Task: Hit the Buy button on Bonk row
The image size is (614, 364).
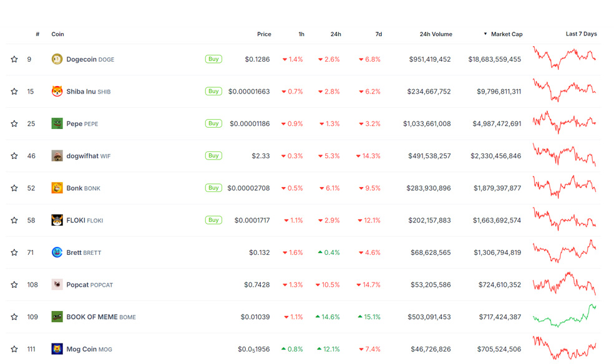Action: (x=213, y=188)
